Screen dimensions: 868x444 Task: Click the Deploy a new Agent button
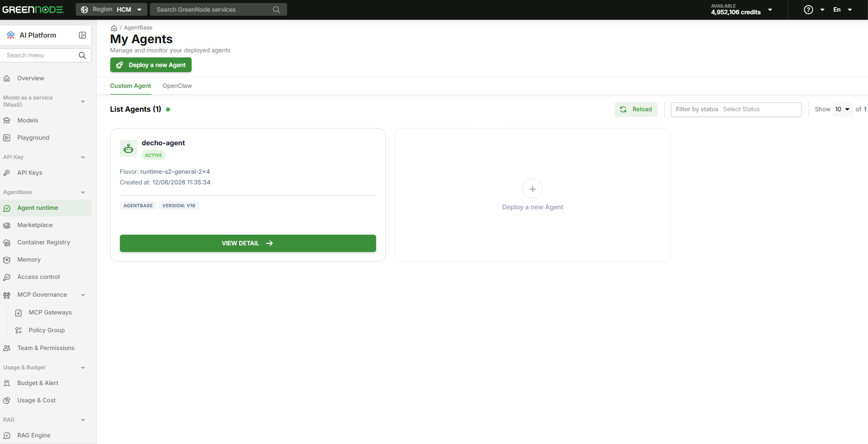pyautogui.click(x=151, y=65)
